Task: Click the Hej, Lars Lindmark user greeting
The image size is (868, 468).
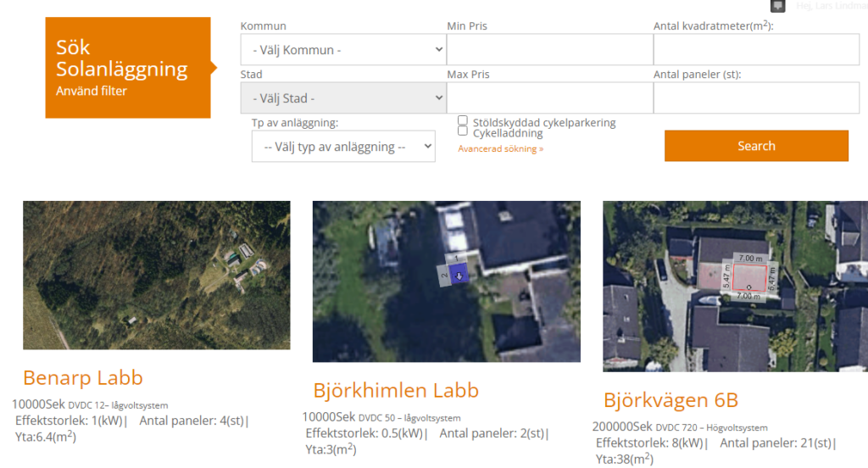Action: coord(831,6)
